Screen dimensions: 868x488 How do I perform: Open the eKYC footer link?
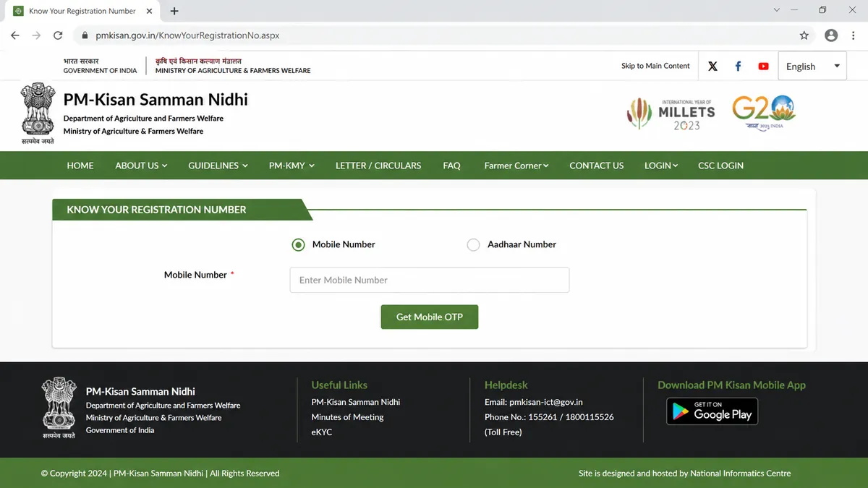coord(322,432)
